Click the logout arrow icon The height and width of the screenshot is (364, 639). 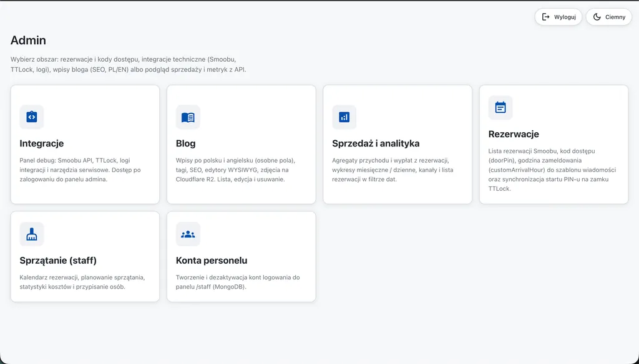click(x=545, y=17)
